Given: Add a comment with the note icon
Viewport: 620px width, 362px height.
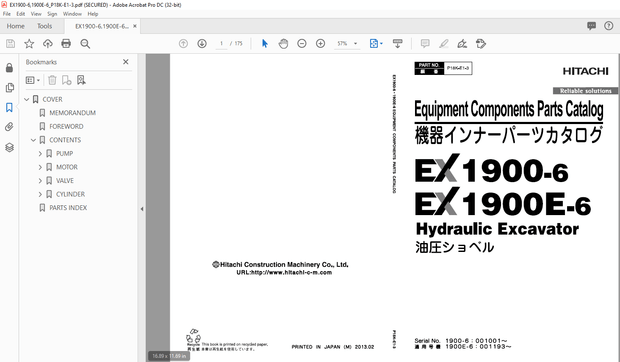Looking at the screenshot, I should pos(425,43).
